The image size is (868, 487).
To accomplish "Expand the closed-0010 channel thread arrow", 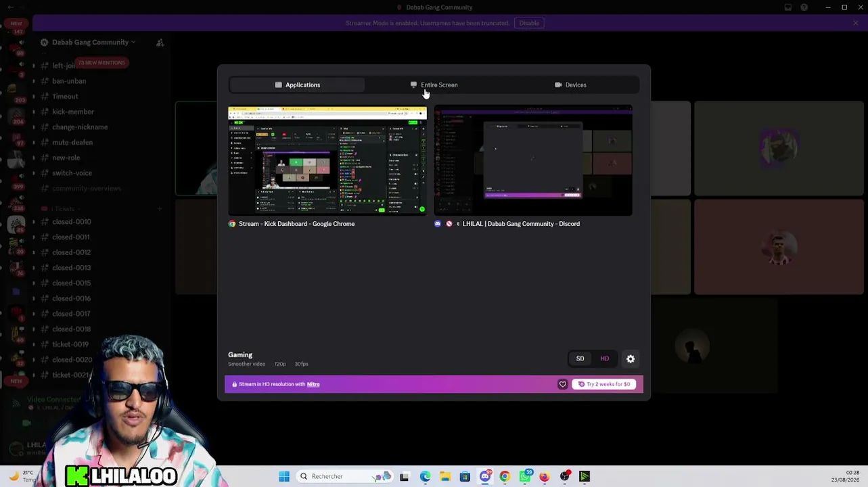I will click(33, 222).
